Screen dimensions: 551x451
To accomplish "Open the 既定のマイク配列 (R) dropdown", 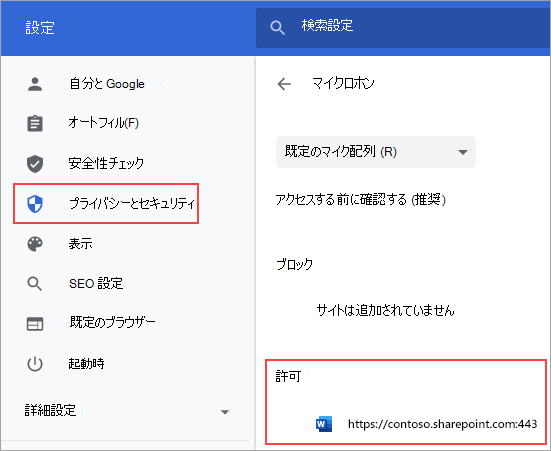I will tap(376, 152).
